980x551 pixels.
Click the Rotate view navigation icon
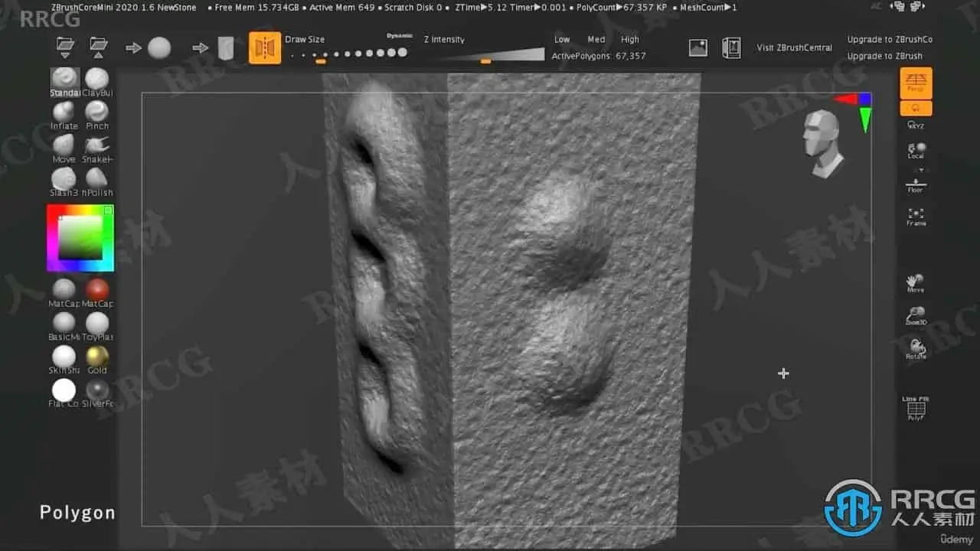(916, 349)
